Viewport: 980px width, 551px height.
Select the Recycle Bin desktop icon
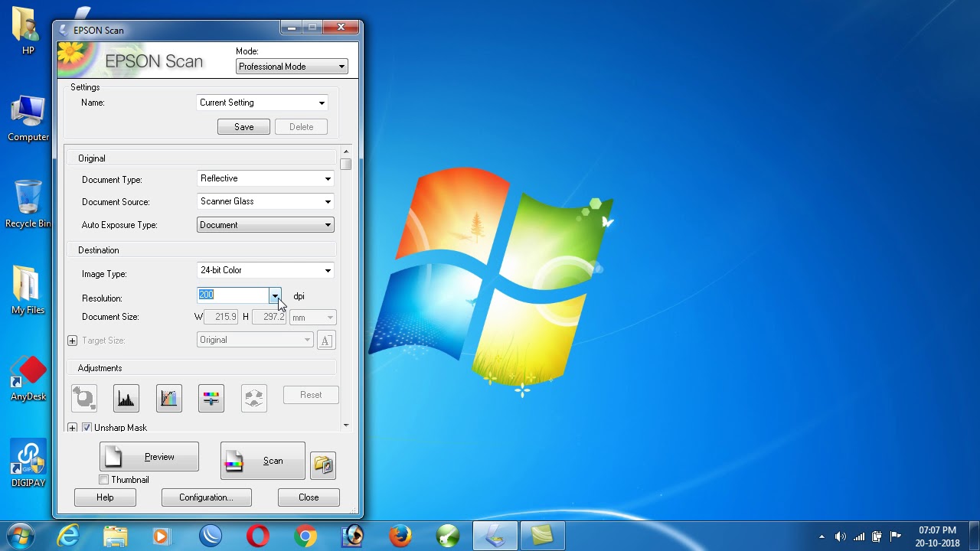click(x=28, y=204)
